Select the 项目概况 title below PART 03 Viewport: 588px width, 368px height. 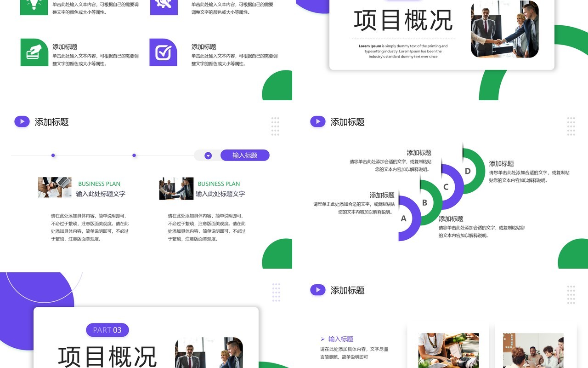(x=107, y=356)
